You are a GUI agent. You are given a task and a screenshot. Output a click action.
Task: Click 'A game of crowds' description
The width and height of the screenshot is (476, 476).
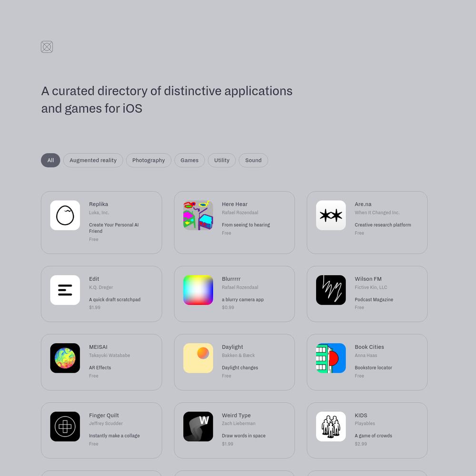click(373, 436)
